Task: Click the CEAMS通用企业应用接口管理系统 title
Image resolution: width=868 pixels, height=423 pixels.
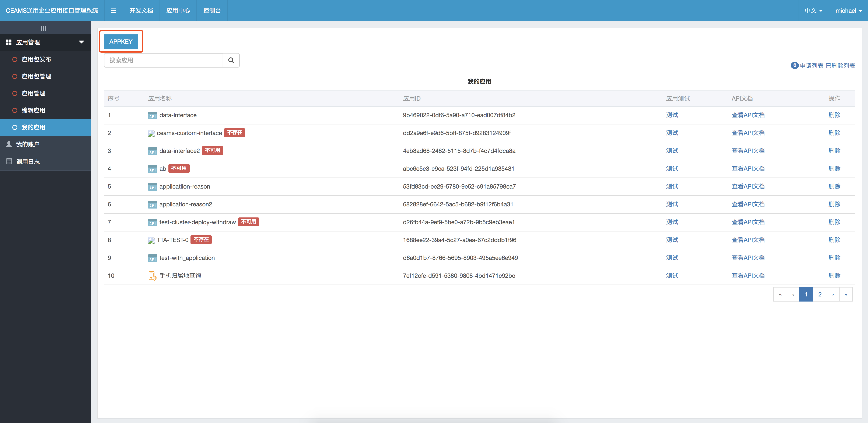Action: (x=52, y=10)
